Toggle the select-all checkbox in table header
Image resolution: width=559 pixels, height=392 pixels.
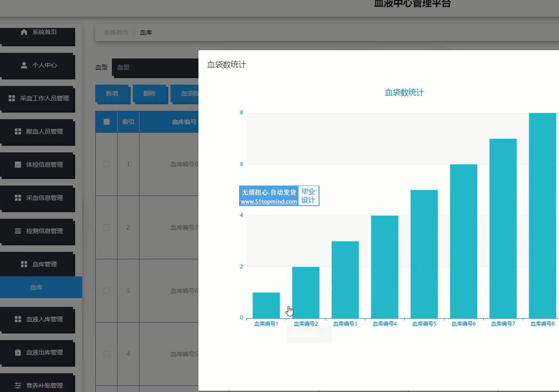click(x=107, y=122)
